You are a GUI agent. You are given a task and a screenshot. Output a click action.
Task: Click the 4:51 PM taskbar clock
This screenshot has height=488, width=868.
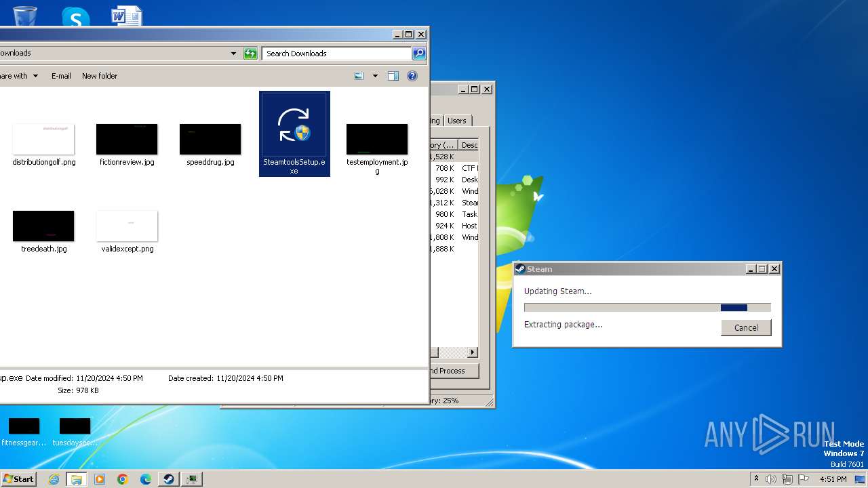833,479
